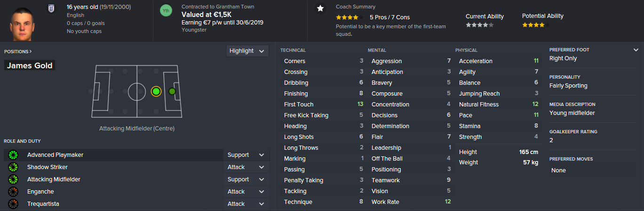
Task: Select the goalkeeper position dot on pitch
Action: tap(90, 91)
